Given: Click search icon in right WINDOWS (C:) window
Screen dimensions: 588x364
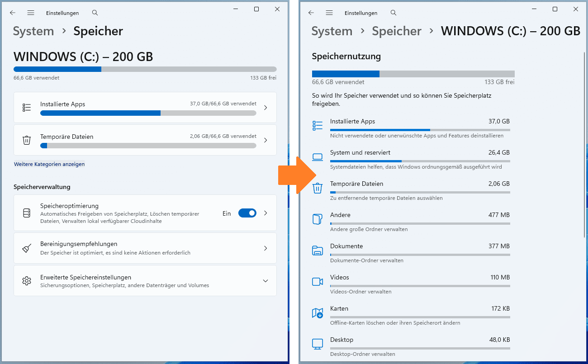Looking at the screenshot, I should (394, 13).
